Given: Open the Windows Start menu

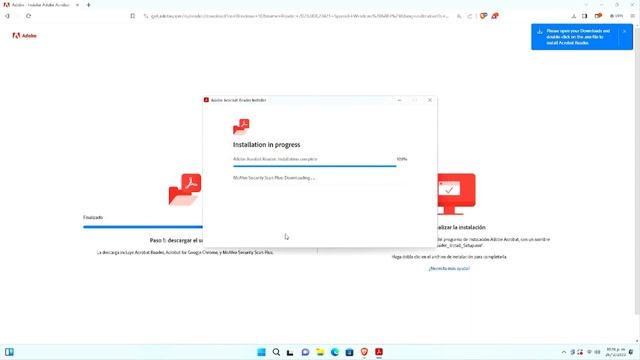Looking at the screenshot, I should tap(261, 352).
